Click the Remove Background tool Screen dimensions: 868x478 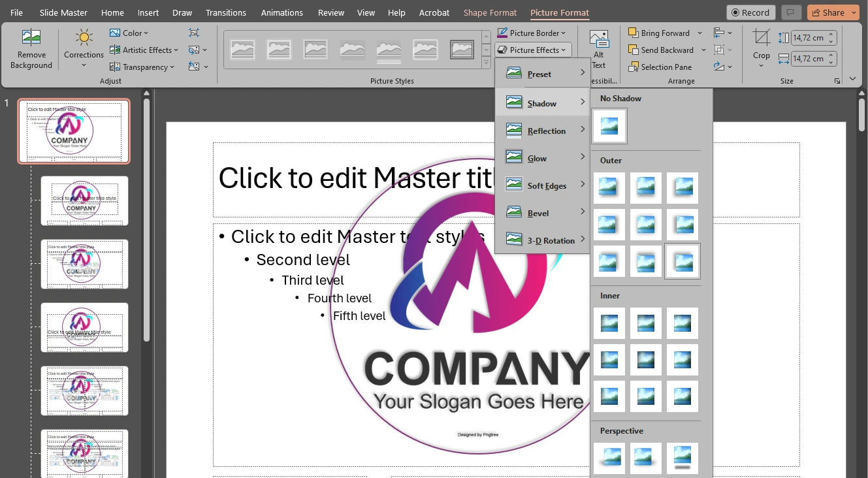(31, 48)
